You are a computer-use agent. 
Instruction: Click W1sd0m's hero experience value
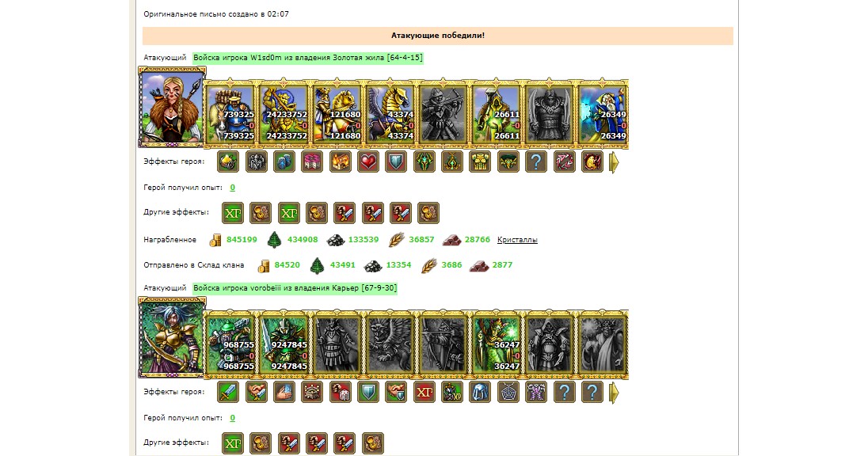click(x=233, y=188)
